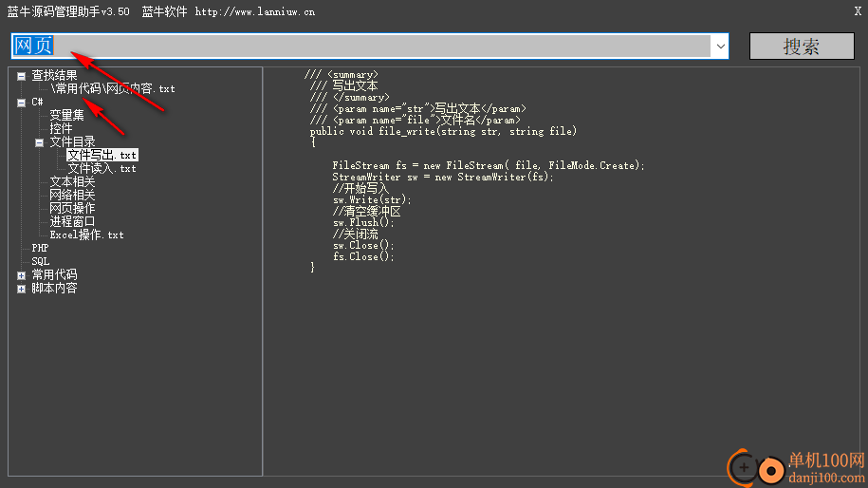Viewport: 868px width, 488px height.
Task: Click the param name="file" comment line
Action: click(416, 121)
